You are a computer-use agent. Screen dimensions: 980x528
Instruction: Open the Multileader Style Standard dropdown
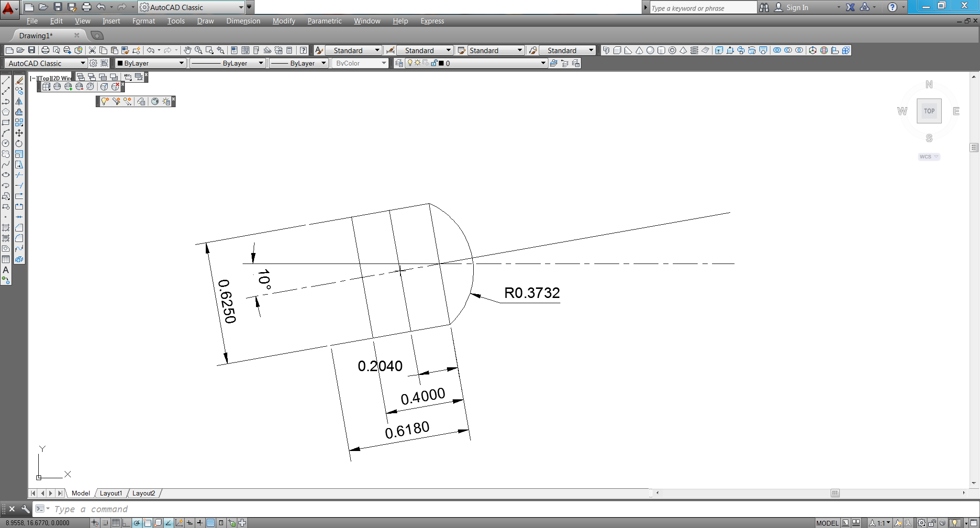click(568, 50)
